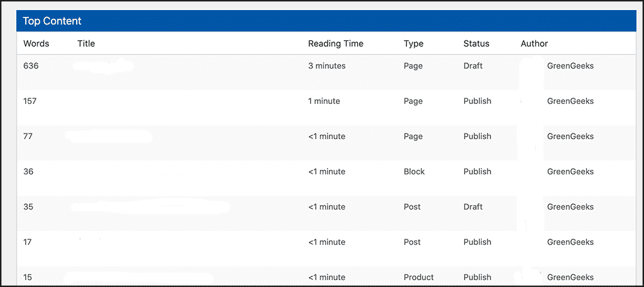The height and width of the screenshot is (287, 644).
Task: Select the 17 word count cell
Action: click(28, 242)
